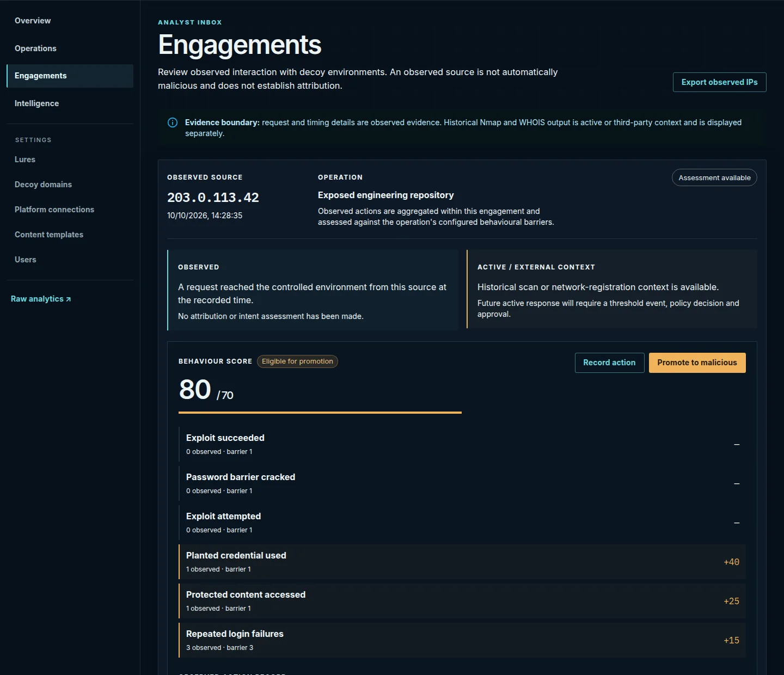Click the +15 score value

coord(731,640)
